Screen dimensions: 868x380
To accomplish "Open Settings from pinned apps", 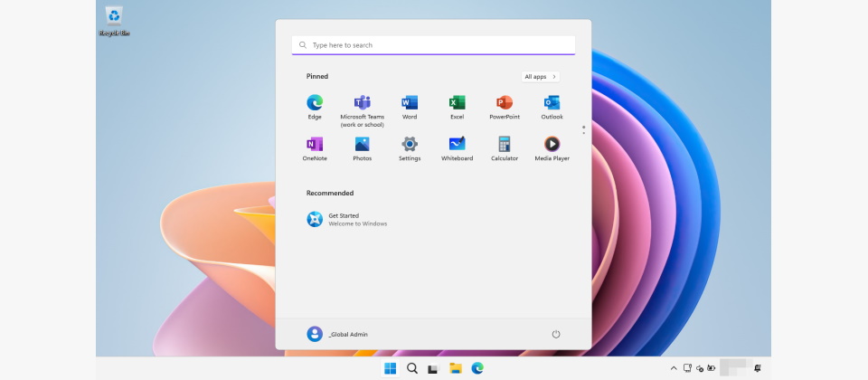I will tap(410, 144).
